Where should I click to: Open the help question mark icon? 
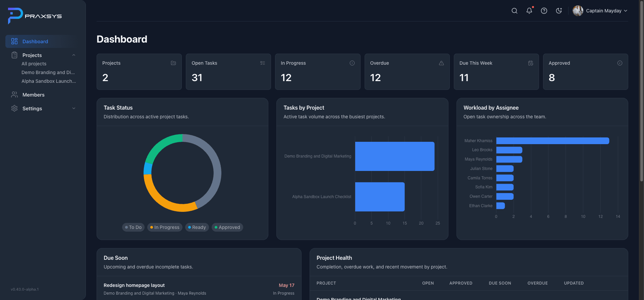544,11
